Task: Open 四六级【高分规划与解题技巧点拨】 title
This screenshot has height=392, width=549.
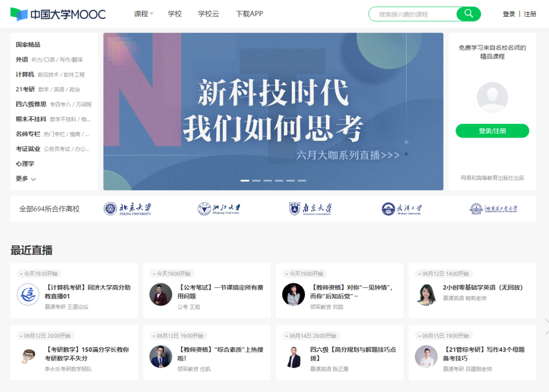Action: [x=353, y=354]
